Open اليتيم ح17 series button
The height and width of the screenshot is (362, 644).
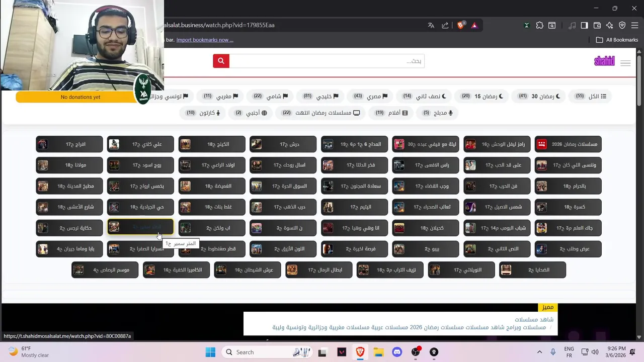pos(354,207)
